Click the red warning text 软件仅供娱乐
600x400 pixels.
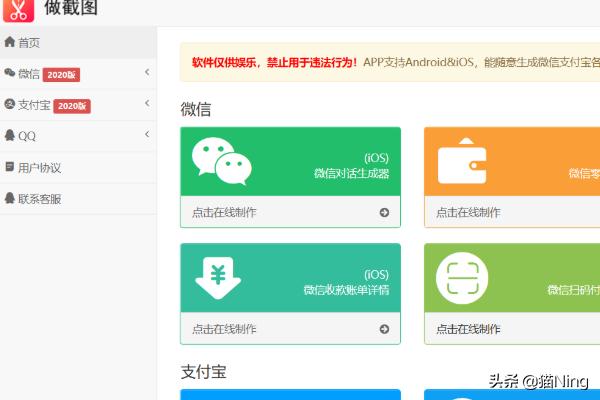pyautogui.click(x=275, y=62)
